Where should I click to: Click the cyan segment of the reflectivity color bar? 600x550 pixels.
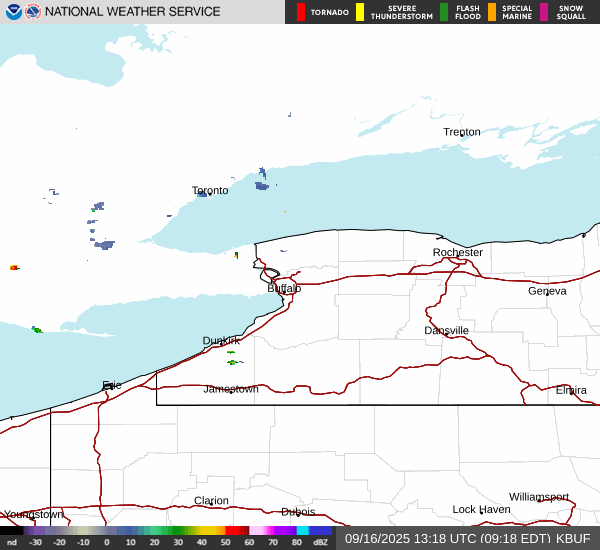pyautogui.click(x=303, y=530)
